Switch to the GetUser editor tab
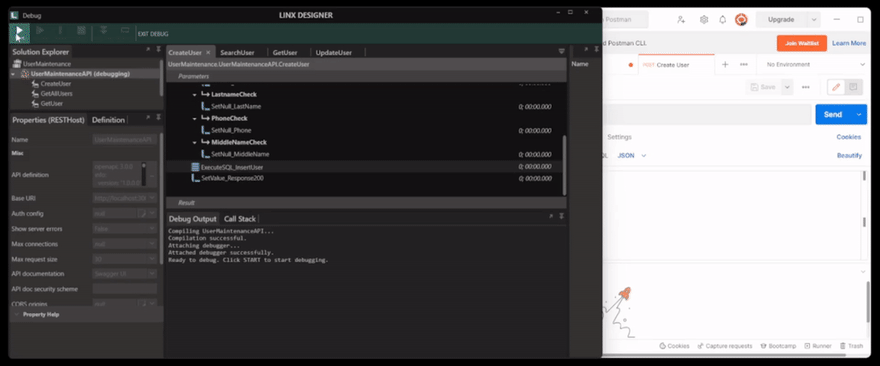 (x=285, y=53)
